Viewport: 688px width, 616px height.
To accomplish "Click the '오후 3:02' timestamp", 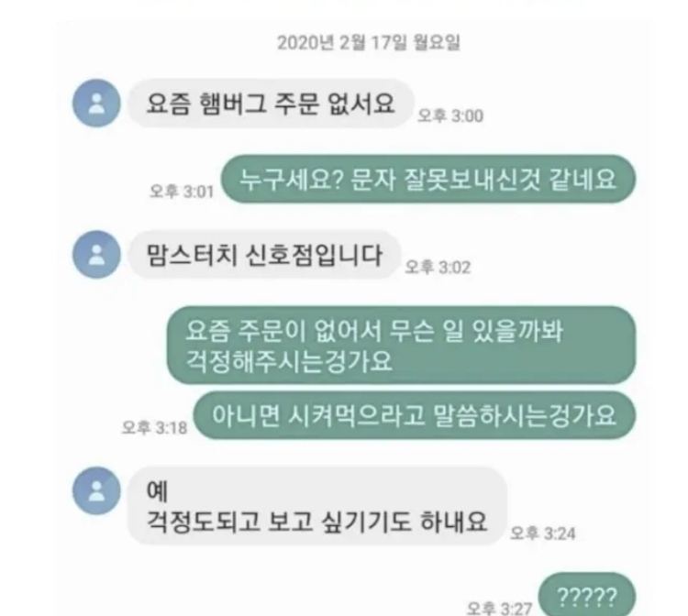I will coord(438,267).
